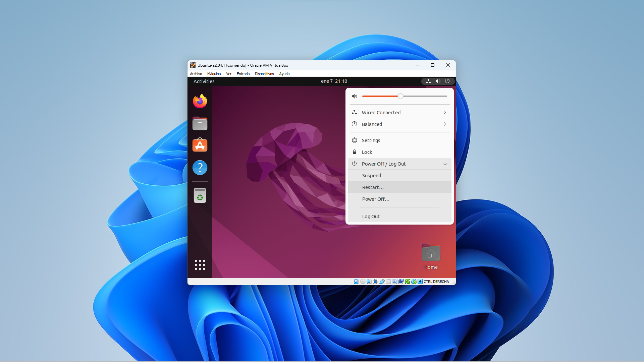Viewport: 644px width, 362px height.
Task: Open Firefox from the Ubuntu dock
Action: click(200, 101)
